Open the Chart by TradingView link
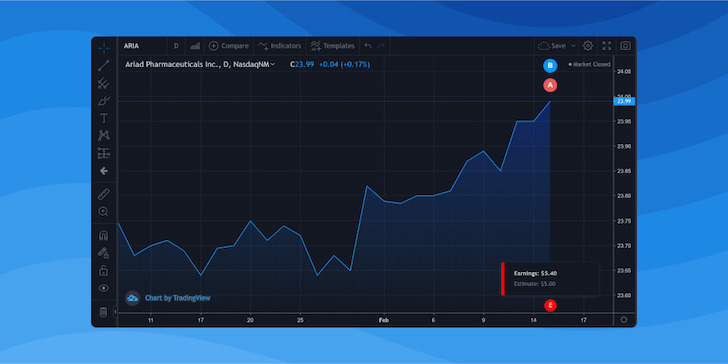728x364 pixels. click(x=177, y=298)
